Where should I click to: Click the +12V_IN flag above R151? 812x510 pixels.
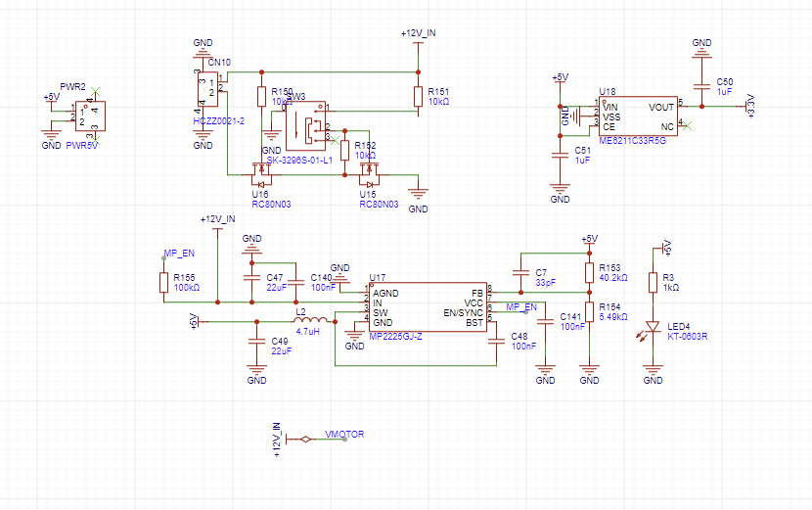[418, 33]
